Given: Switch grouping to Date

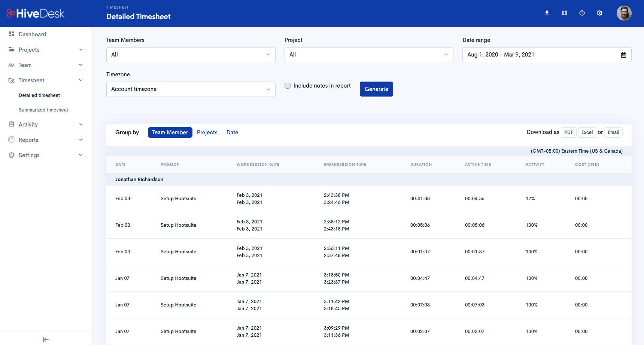Looking at the screenshot, I should click(232, 132).
